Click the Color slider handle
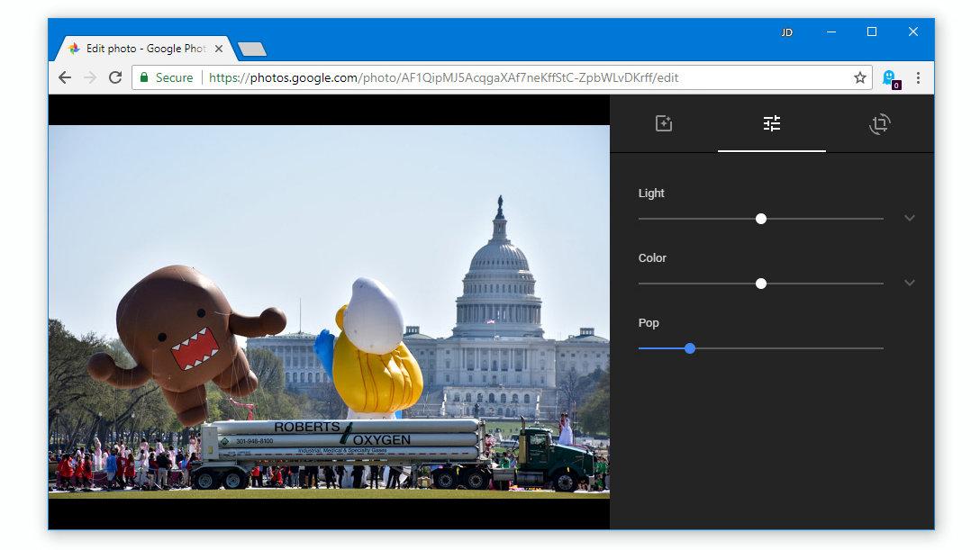The image size is (980, 550). [x=761, y=283]
